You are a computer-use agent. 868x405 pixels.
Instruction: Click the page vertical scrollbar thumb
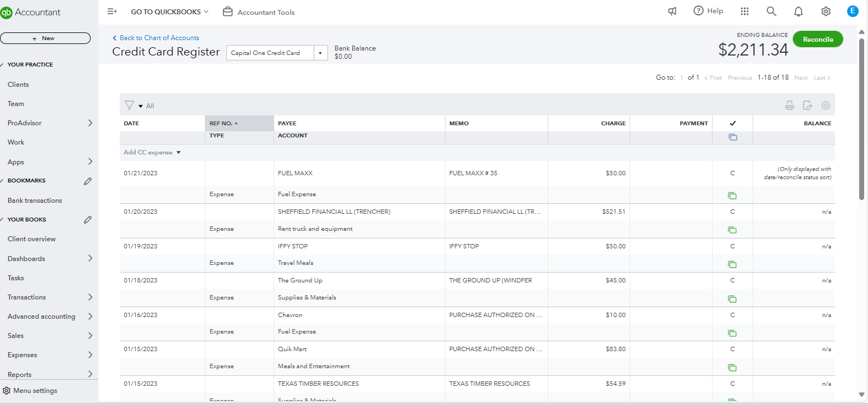click(x=861, y=118)
